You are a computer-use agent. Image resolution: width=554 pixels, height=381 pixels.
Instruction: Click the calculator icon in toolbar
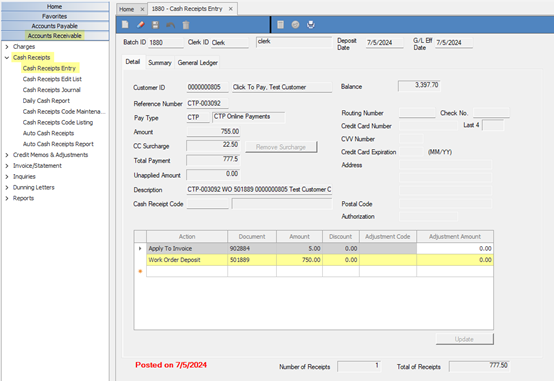[x=281, y=25]
